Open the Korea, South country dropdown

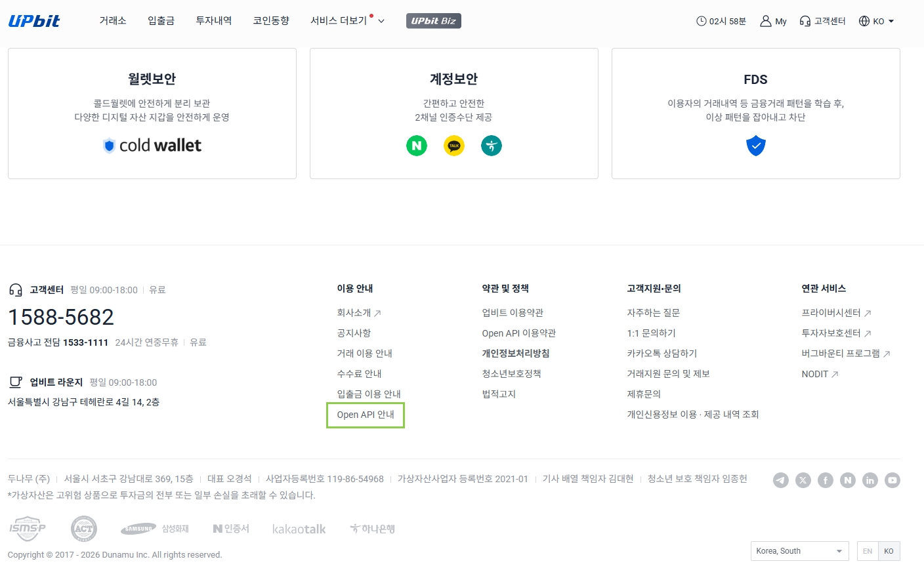point(799,551)
